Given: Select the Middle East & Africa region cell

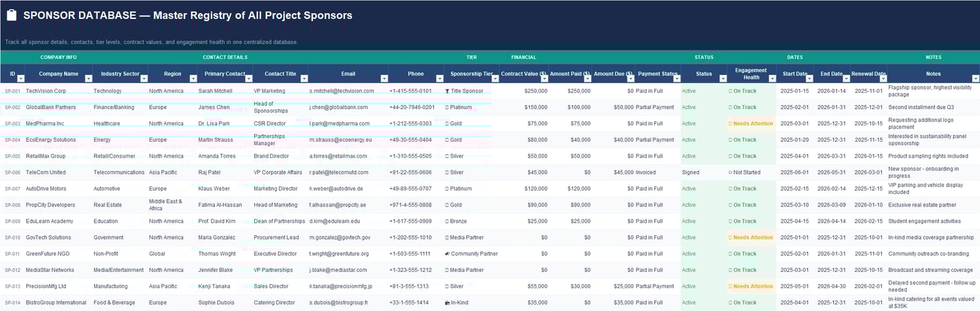Looking at the screenshot, I should coord(172,205).
